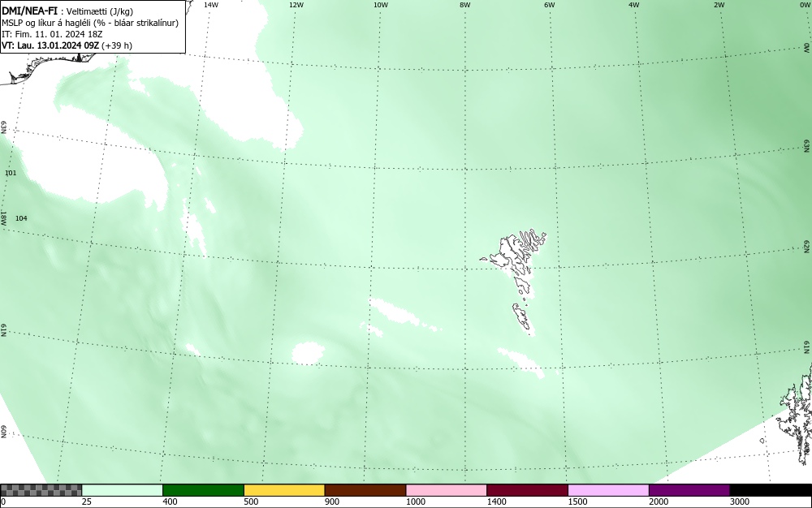Click the legend value "500"
The image size is (812, 508).
(x=251, y=502)
